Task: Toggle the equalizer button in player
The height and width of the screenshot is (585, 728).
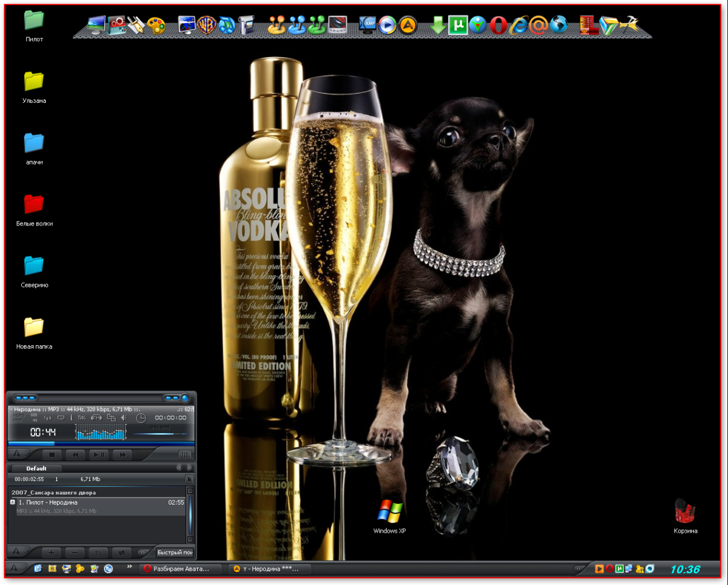Action: pyautogui.click(x=184, y=455)
